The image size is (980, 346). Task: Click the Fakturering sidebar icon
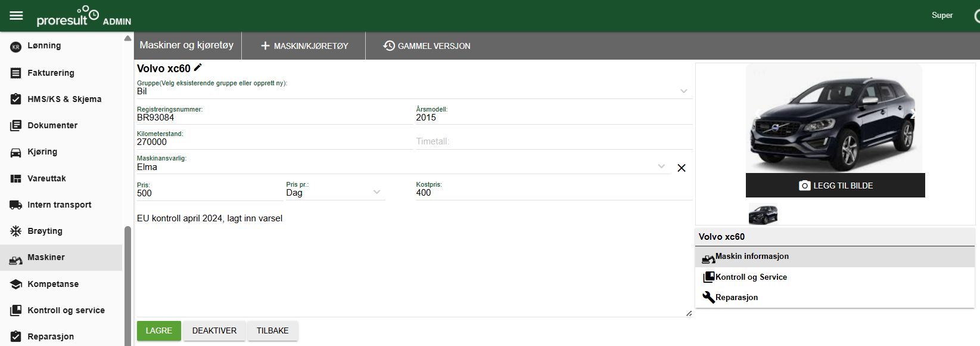[x=16, y=73]
